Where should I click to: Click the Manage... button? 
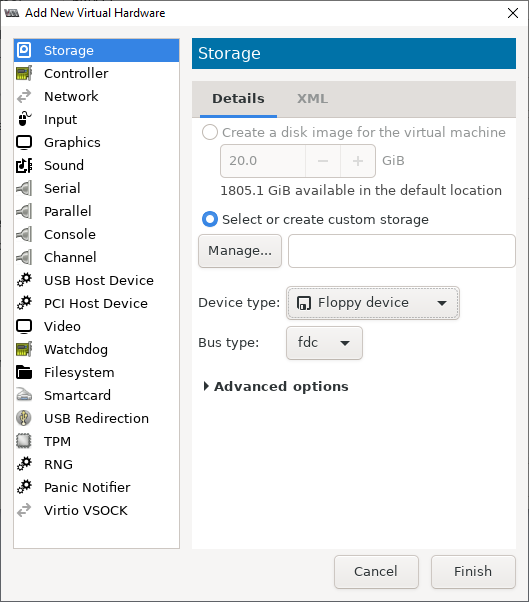240,251
